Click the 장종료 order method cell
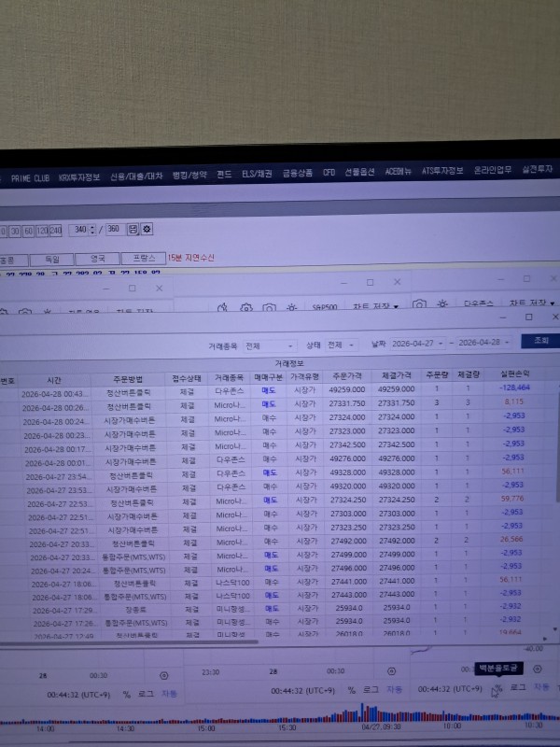The height and width of the screenshot is (747, 560). [x=135, y=610]
